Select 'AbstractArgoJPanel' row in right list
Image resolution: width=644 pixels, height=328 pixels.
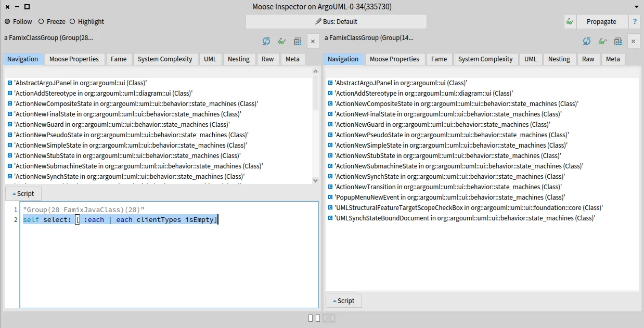[x=482, y=83]
